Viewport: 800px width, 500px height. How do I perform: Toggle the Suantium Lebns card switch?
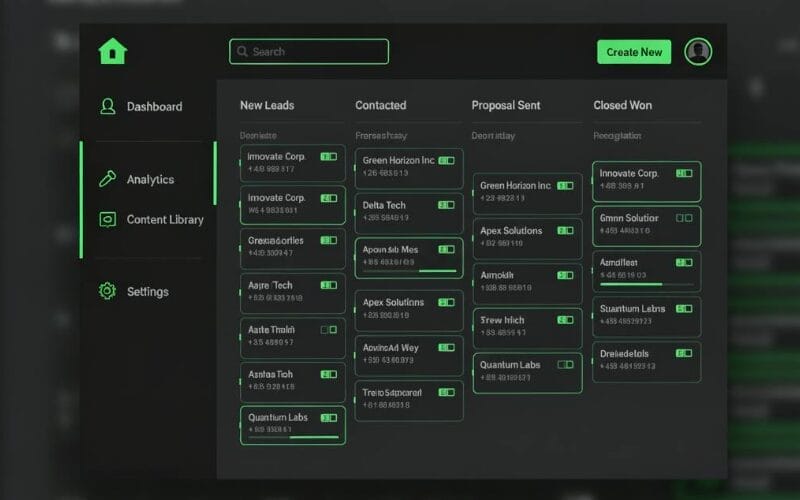[684, 309]
